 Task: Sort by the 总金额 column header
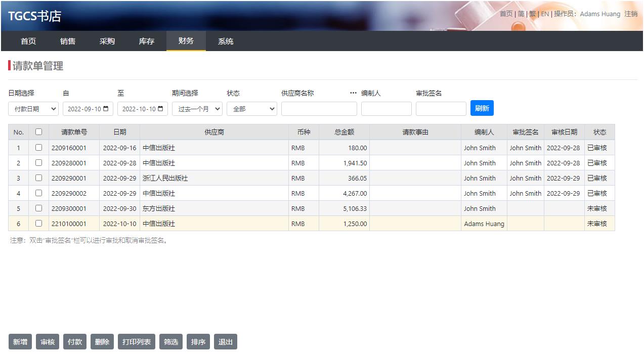[344, 132]
